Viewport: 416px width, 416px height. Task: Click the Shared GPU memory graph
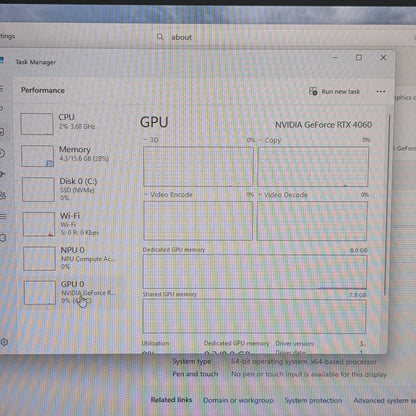tap(254, 316)
